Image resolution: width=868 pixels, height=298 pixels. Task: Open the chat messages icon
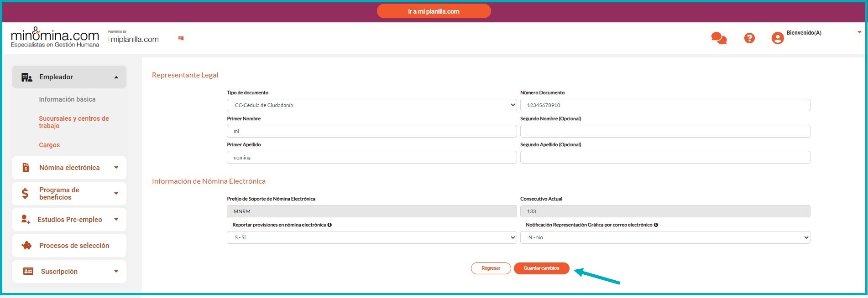719,38
